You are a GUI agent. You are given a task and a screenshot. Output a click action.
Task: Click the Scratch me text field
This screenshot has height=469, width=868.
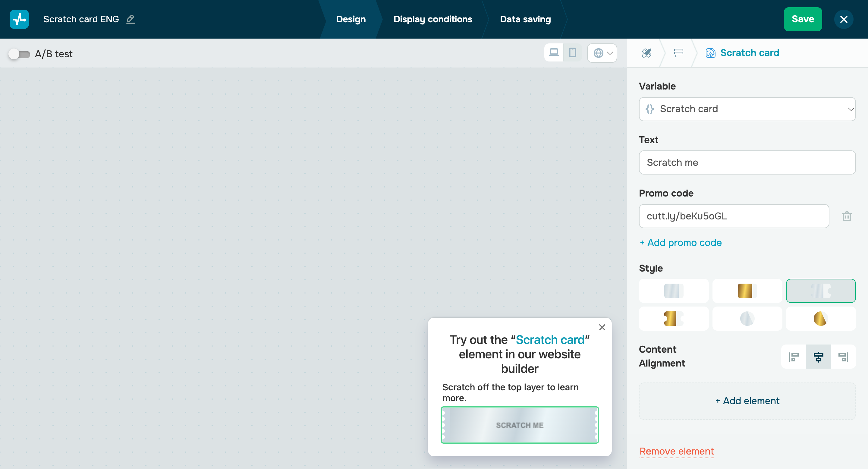click(x=747, y=162)
